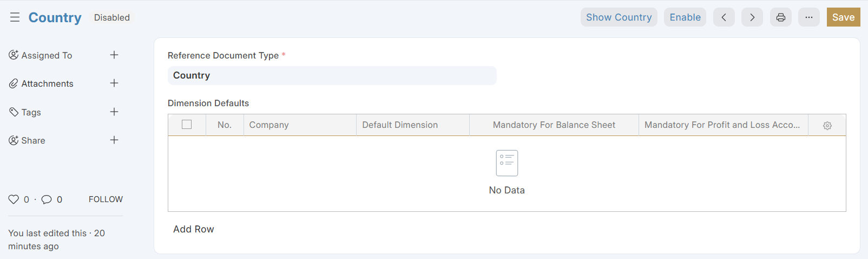Click Add Row under Dimension Defaults
This screenshot has width=868, height=259.
194,229
